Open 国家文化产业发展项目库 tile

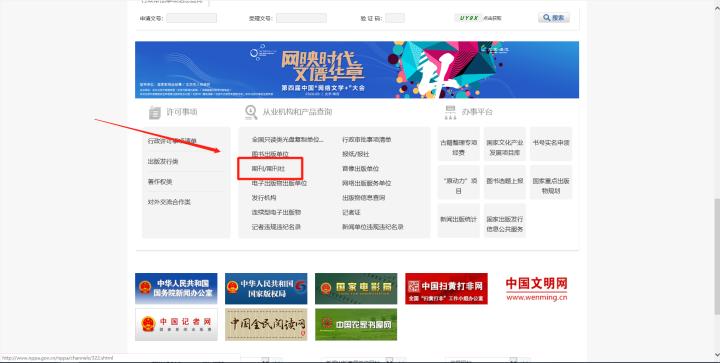click(505, 144)
